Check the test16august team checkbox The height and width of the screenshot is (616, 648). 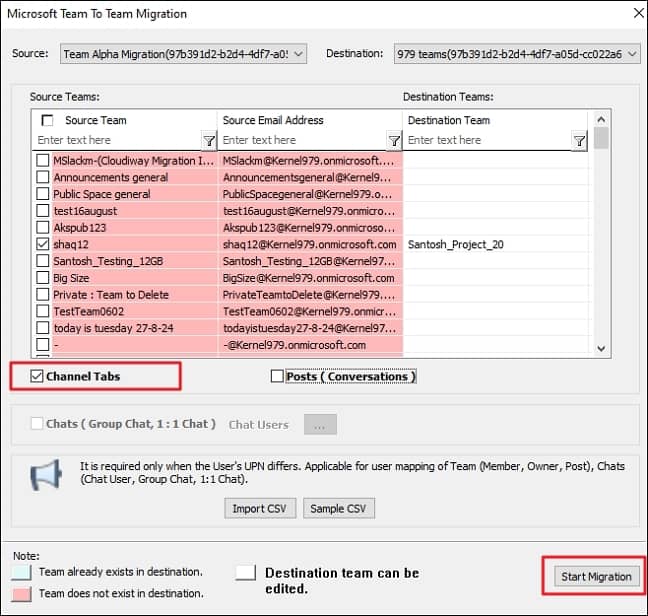tap(43, 211)
